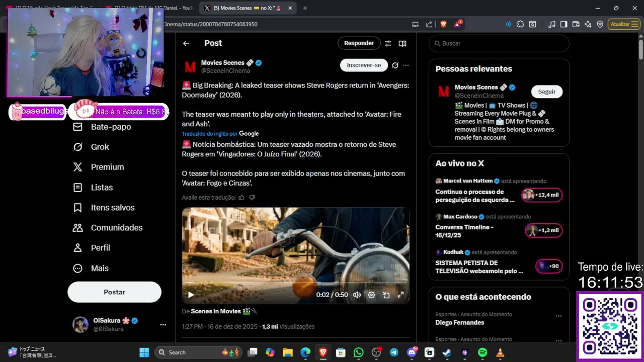Image resolution: width=644 pixels, height=362 pixels.
Task: Expand video to fullscreen
Action: [400, 295]
